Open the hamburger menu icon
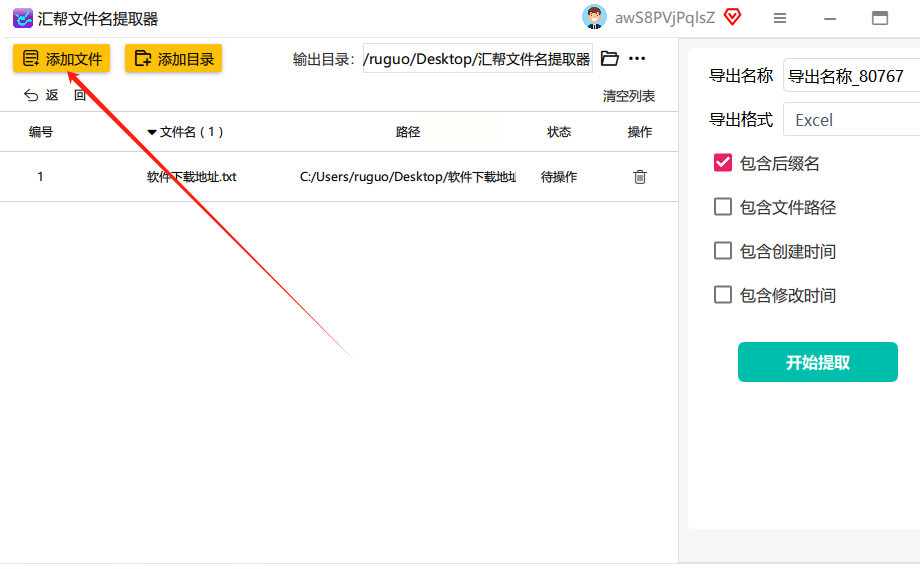The image size is (920, 569). tap(780, 18)
